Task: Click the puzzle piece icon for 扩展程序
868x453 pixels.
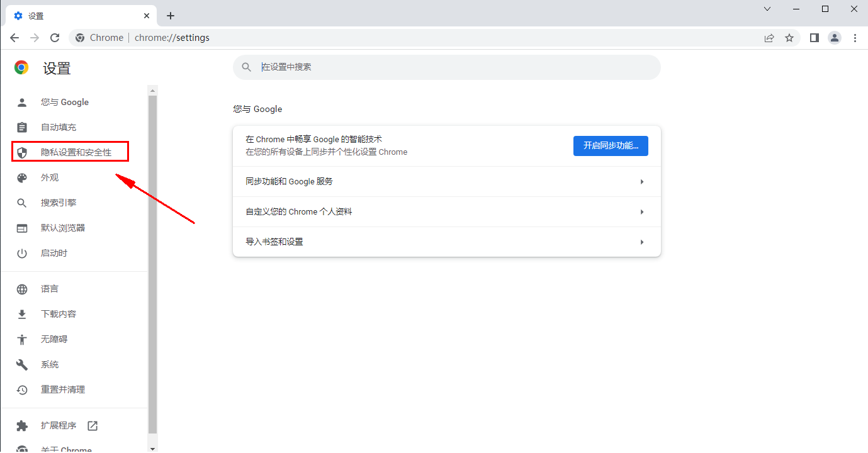Action: click(22, 425)
